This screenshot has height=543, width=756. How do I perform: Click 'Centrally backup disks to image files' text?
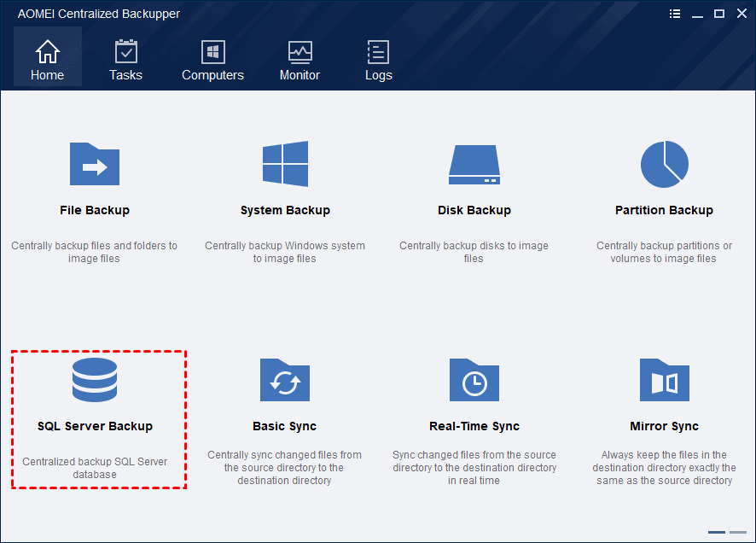coord(474,252)
